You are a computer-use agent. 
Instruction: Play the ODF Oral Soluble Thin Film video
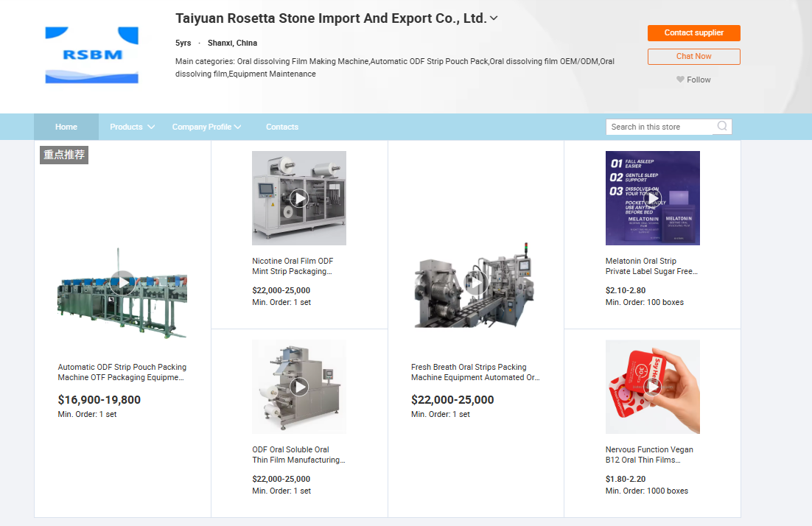coord(299,386)
